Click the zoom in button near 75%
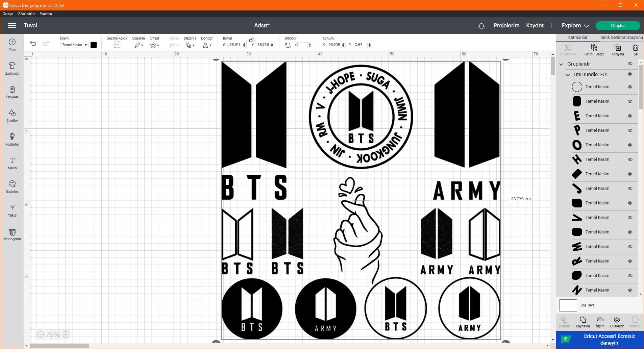 point(66,334)
